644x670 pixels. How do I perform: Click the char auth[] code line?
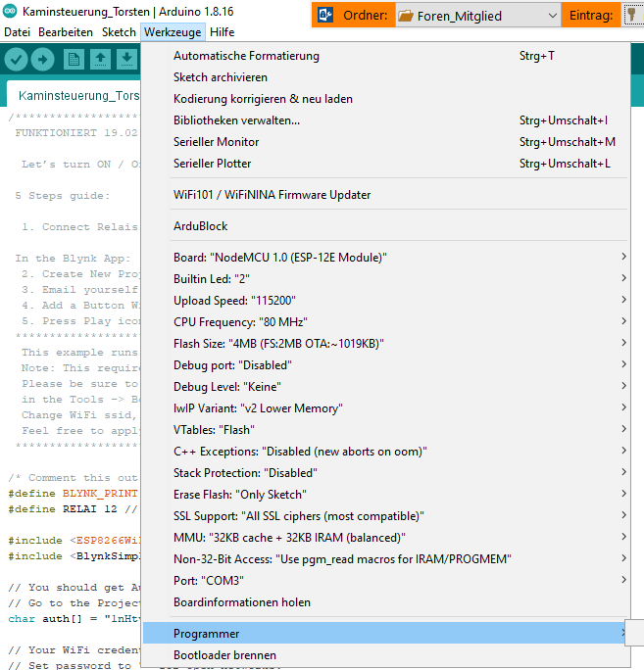tap(74, 619)
